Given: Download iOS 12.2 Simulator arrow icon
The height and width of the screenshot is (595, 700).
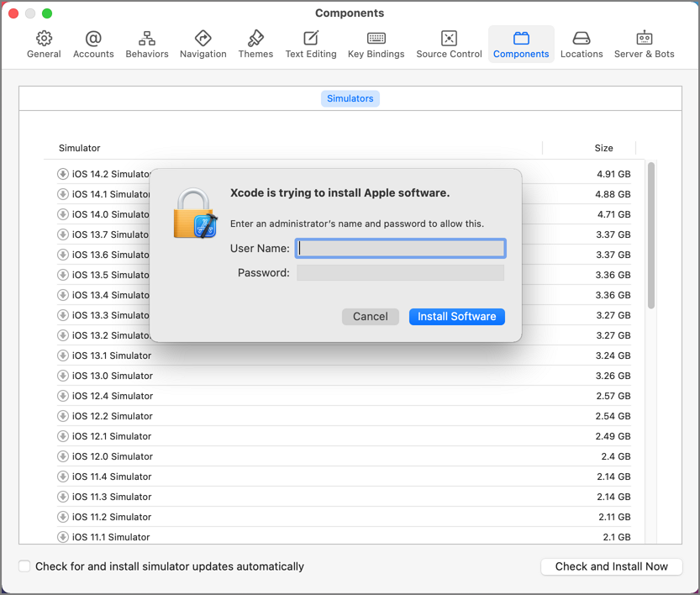Looking at the screenshot, I should 63,416.
